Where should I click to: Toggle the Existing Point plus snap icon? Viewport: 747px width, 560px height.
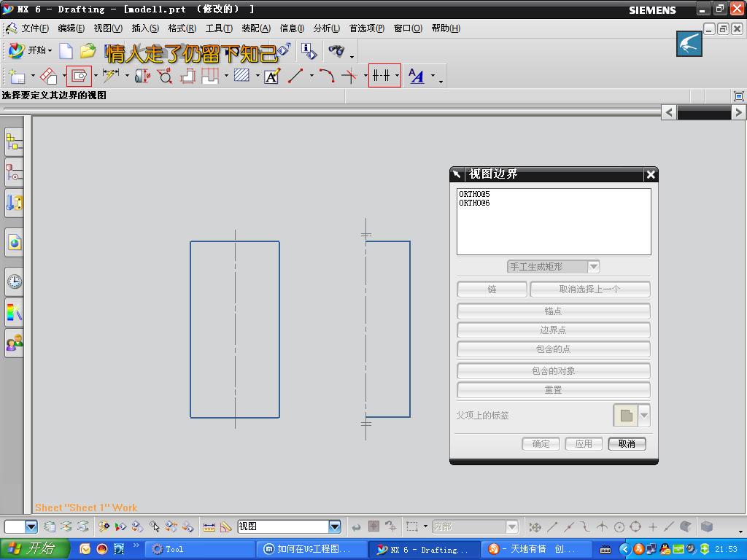tap(653, 526)
